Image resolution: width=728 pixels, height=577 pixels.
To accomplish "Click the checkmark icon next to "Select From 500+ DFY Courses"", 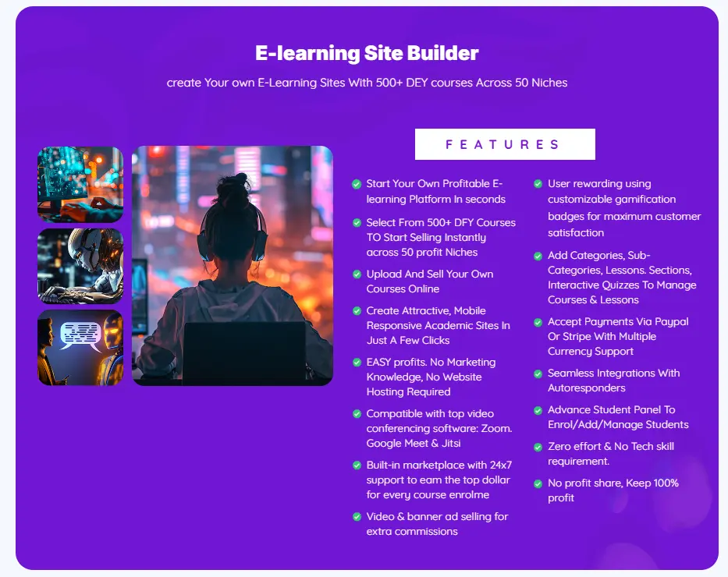I will click(357, 223).
